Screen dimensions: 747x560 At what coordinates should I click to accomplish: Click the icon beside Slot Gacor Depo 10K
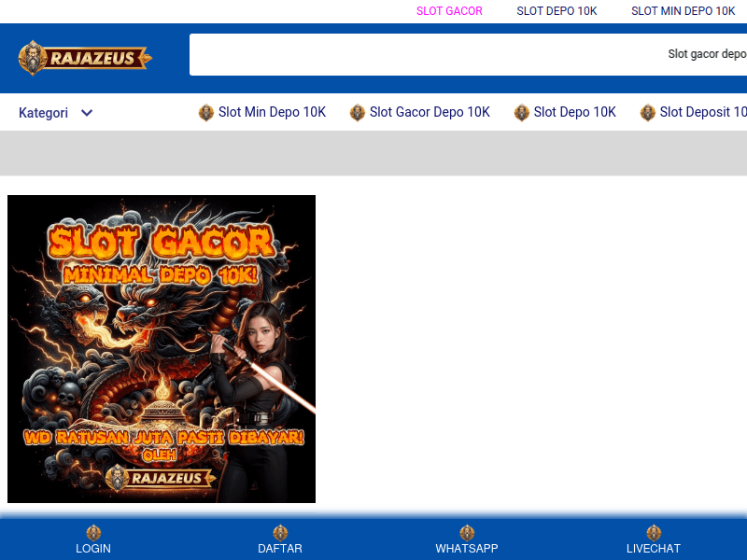[x=358, y=113]
